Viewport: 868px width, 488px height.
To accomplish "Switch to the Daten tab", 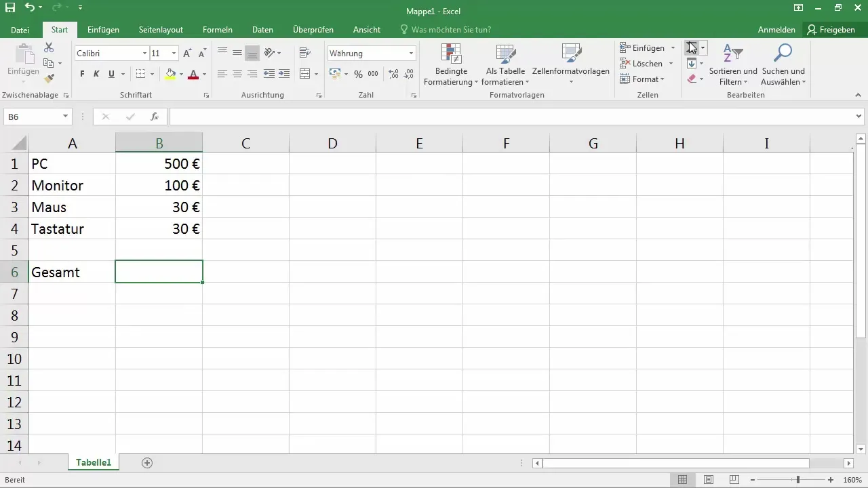I will (x=262, y=30).
